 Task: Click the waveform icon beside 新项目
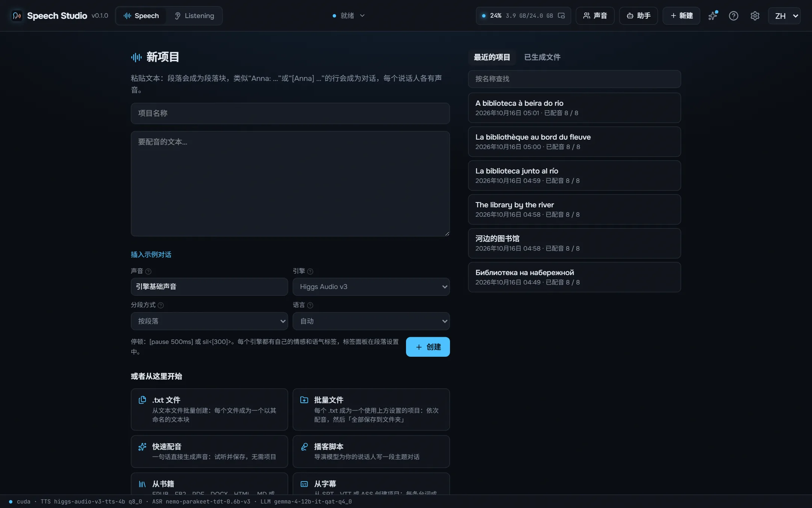136,57
